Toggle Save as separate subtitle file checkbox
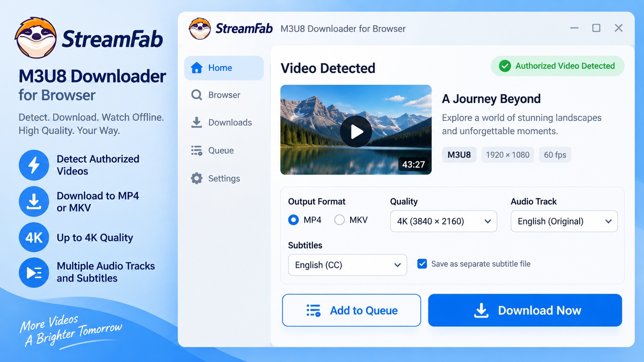 (422, 264)
